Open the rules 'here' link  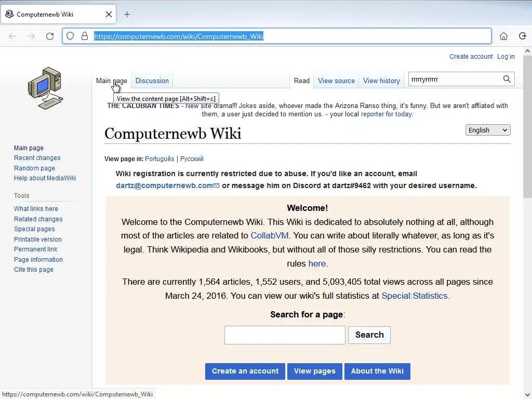317,263
